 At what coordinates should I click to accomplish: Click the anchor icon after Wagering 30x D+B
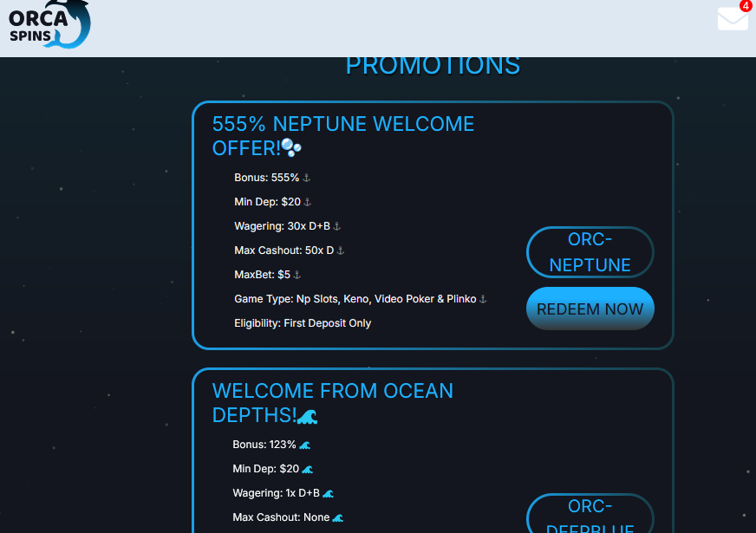337,226
